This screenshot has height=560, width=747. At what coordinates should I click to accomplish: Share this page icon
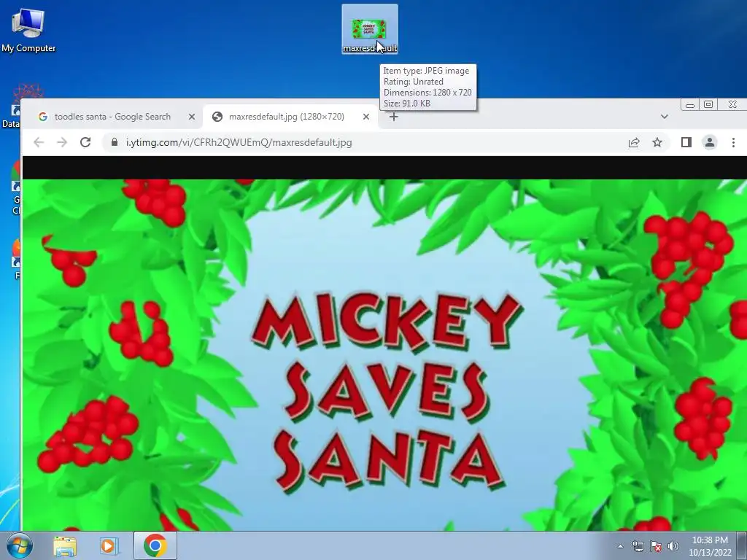634,142
